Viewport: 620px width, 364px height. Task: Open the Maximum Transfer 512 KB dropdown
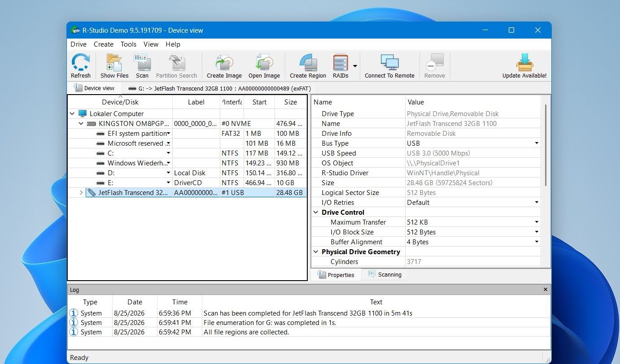[x=537, y=222]
